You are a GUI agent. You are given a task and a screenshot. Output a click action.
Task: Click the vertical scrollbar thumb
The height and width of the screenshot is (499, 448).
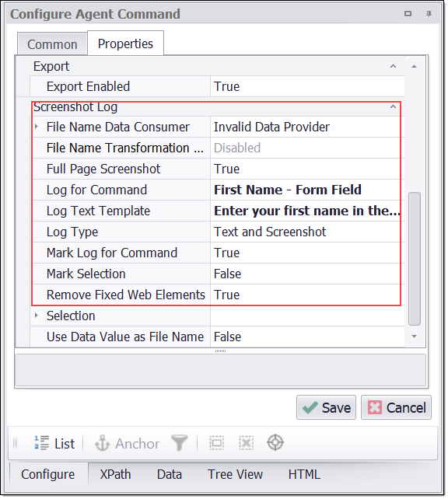coord(415,259)
